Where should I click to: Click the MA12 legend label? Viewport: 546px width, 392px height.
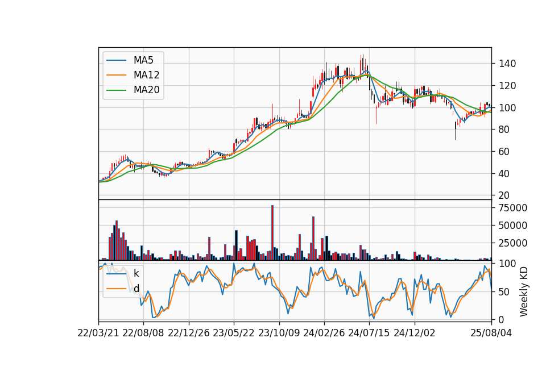(146, 75)
